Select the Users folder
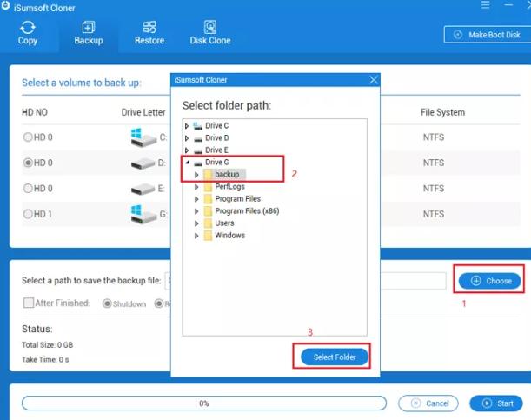 [x=224, y=223]
